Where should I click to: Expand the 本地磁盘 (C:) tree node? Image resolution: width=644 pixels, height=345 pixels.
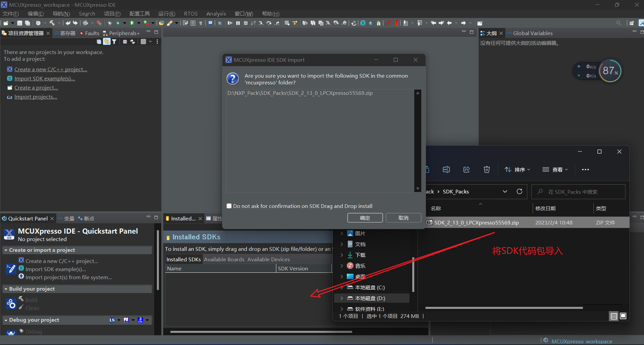point(341,287)
